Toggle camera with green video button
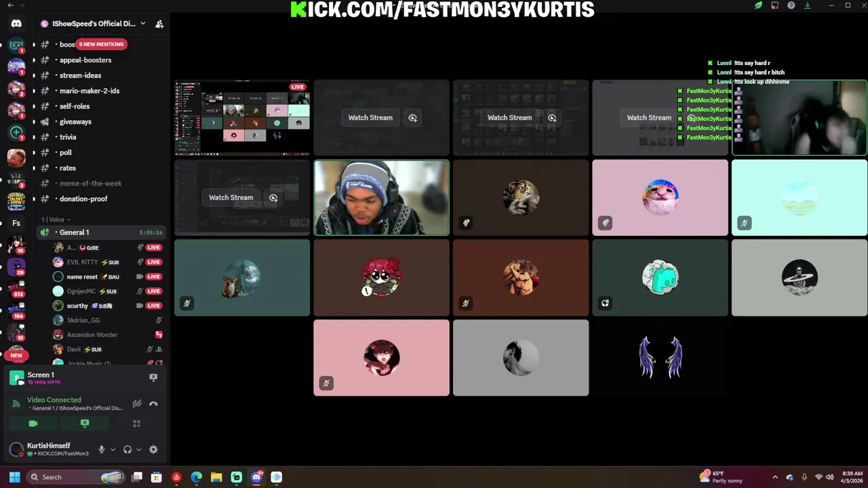 [33, 424]
